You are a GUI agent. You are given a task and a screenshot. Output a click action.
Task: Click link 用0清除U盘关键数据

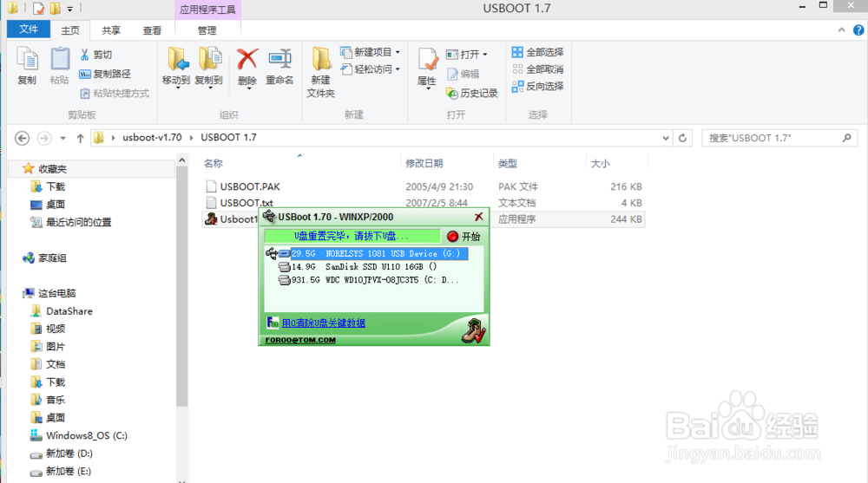(x=323, y=323)
